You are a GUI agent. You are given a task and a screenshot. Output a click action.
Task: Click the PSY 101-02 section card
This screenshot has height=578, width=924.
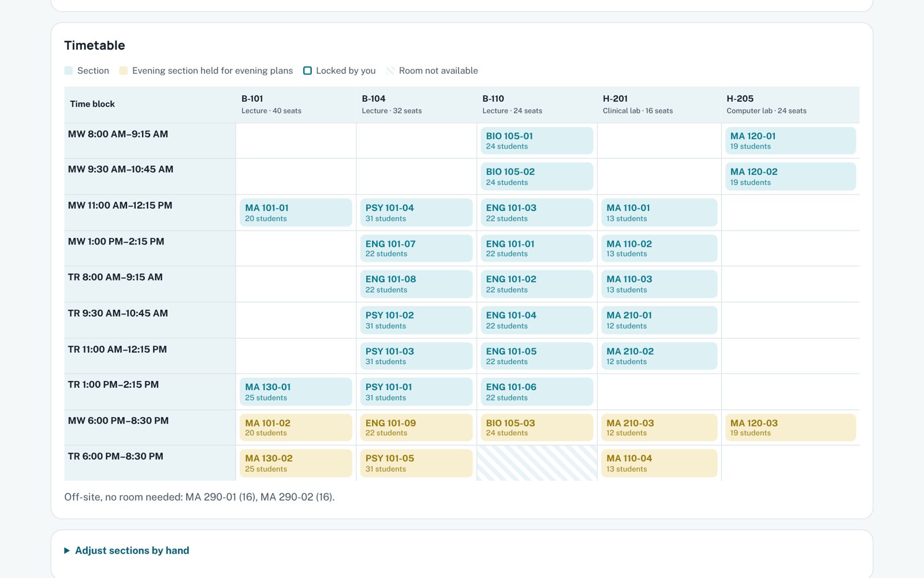(416, 320)
